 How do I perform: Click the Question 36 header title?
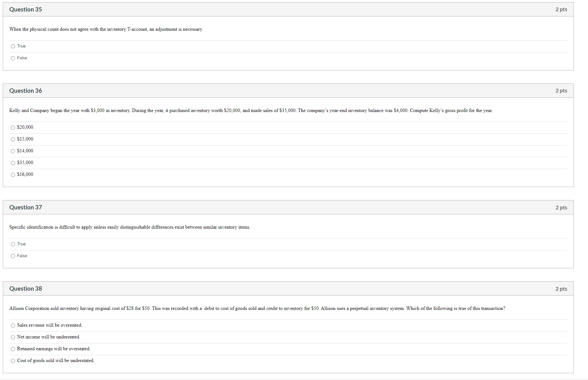(x=25, y=91)
